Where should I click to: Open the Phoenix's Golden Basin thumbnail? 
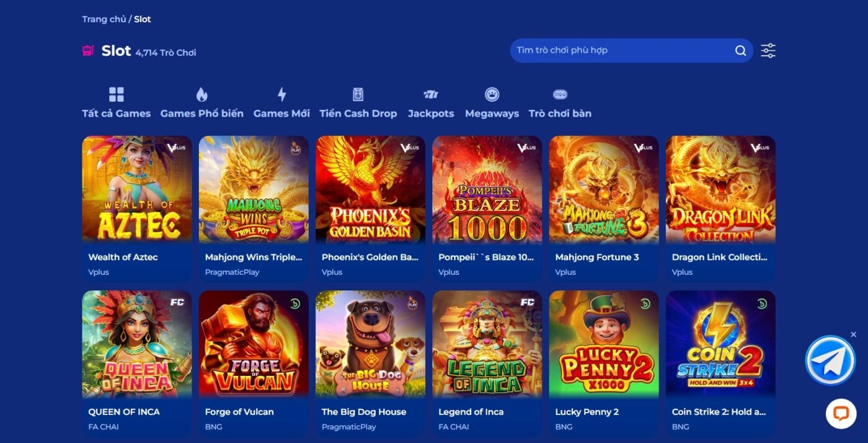pos(370,189)
